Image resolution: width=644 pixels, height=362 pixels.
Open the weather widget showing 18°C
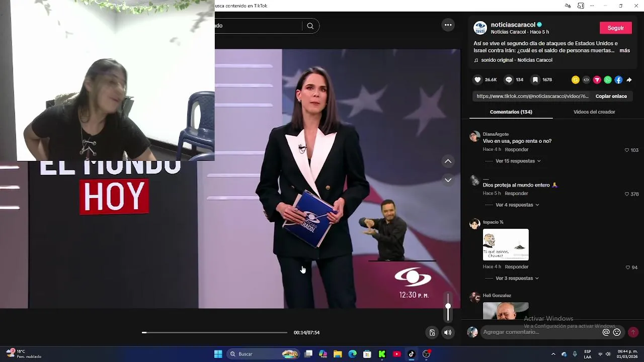[x=24, y=354]
